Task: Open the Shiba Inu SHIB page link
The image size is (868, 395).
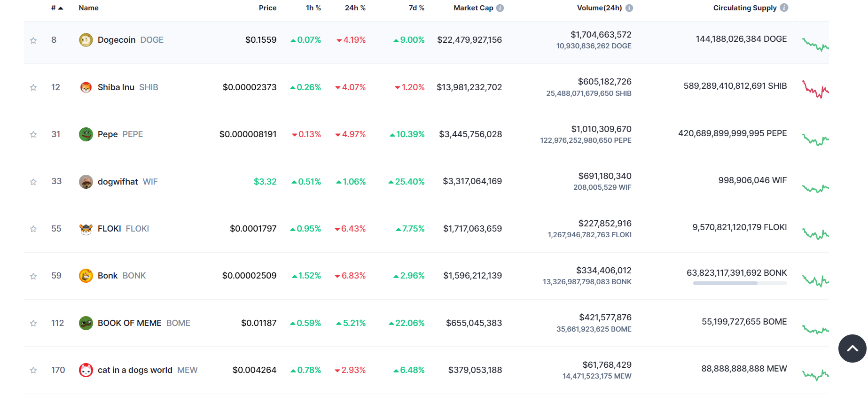Action: 128,87
